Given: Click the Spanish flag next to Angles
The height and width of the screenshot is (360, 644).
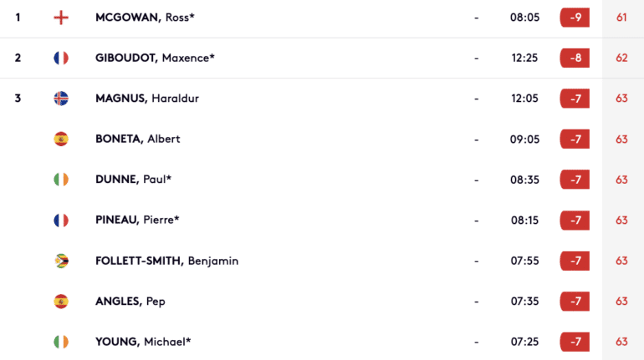Looking at the screenshot, I should 61,302.
